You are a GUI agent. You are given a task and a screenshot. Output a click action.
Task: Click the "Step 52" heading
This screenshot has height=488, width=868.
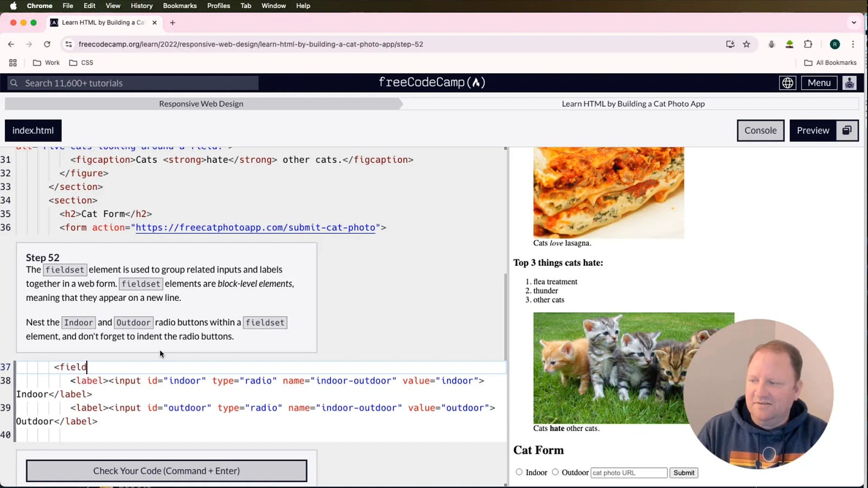coord(43,258)
